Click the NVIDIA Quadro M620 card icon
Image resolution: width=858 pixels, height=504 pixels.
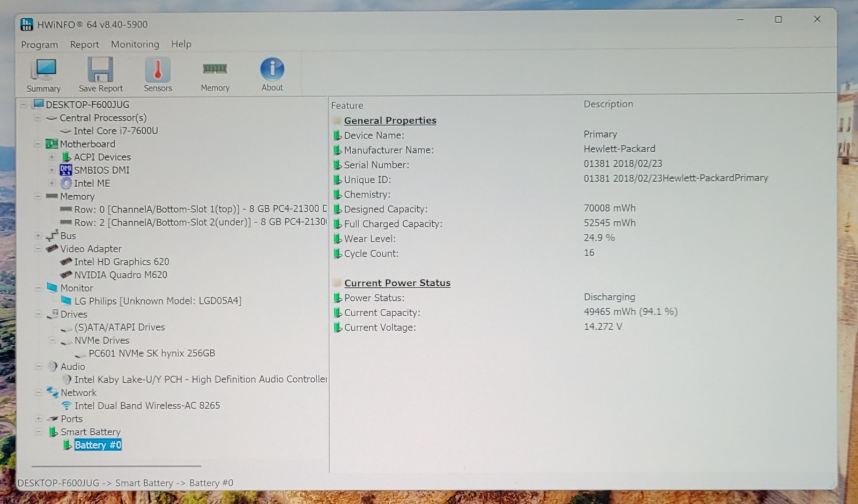(x=66, y=275)
